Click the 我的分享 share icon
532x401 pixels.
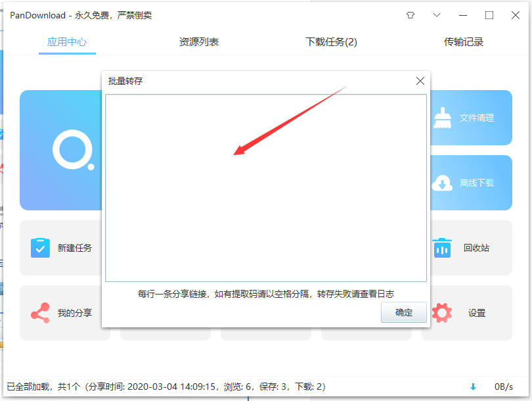40,313
